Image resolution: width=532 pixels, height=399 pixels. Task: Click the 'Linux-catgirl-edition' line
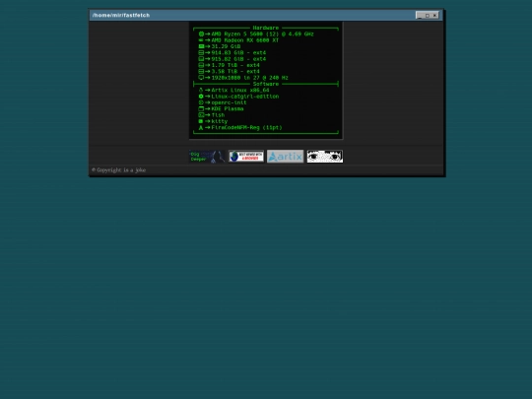click(245, 97)
